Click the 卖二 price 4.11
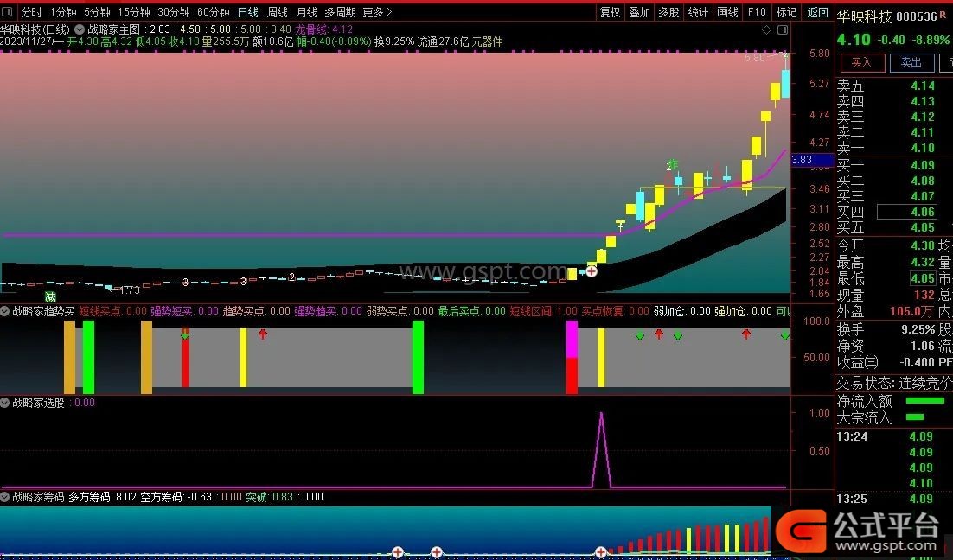 pyautogui.click(x=923, y=132)
